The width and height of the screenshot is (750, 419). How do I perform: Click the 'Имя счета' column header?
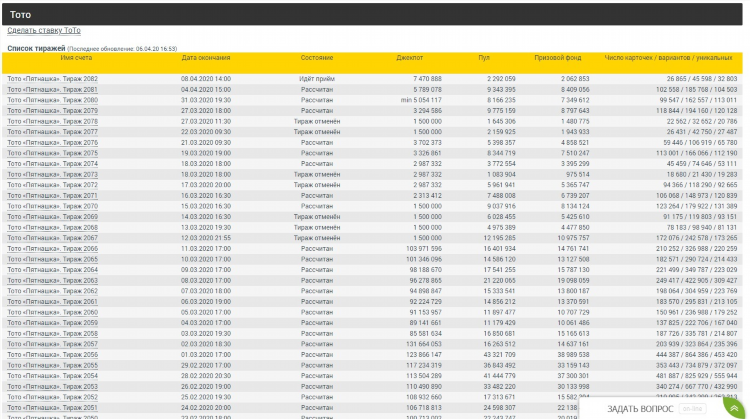[x=77, y=58]
